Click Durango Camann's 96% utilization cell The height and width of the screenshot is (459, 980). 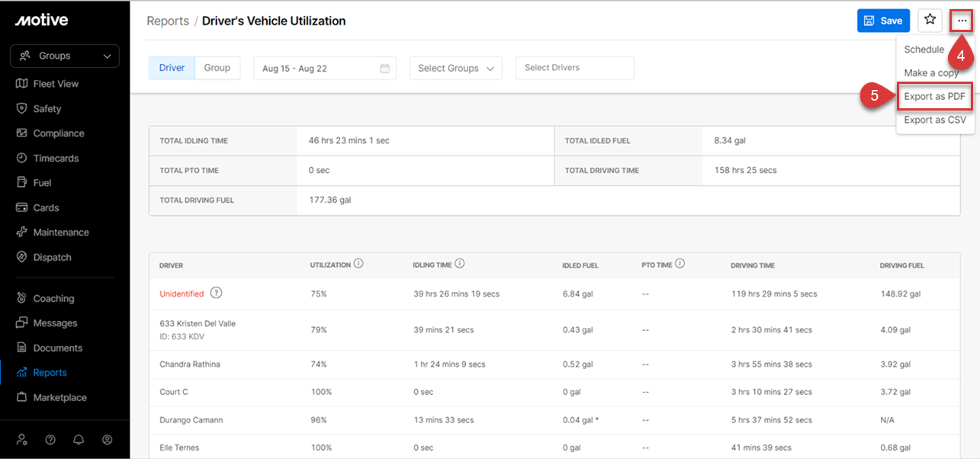coord(319,420)
